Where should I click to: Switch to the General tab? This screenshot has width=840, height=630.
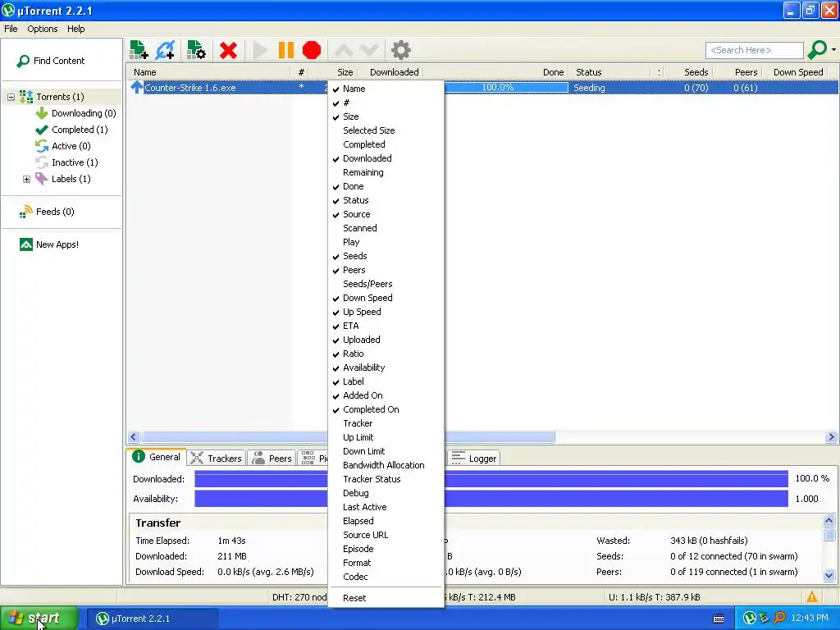click(x=157, y=457)
